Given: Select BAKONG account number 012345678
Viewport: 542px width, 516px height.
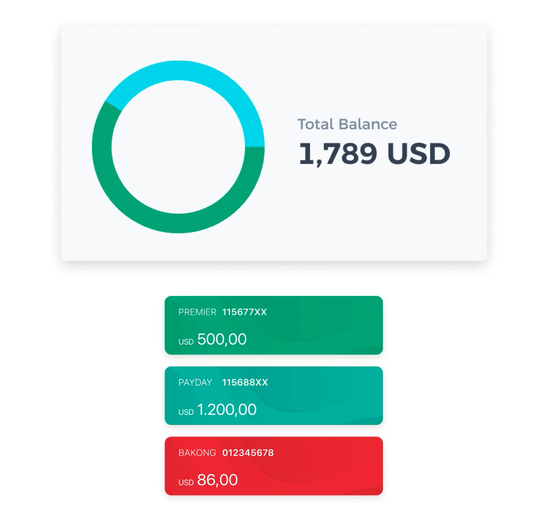Looking at the screenshot, I should [248, 453].
